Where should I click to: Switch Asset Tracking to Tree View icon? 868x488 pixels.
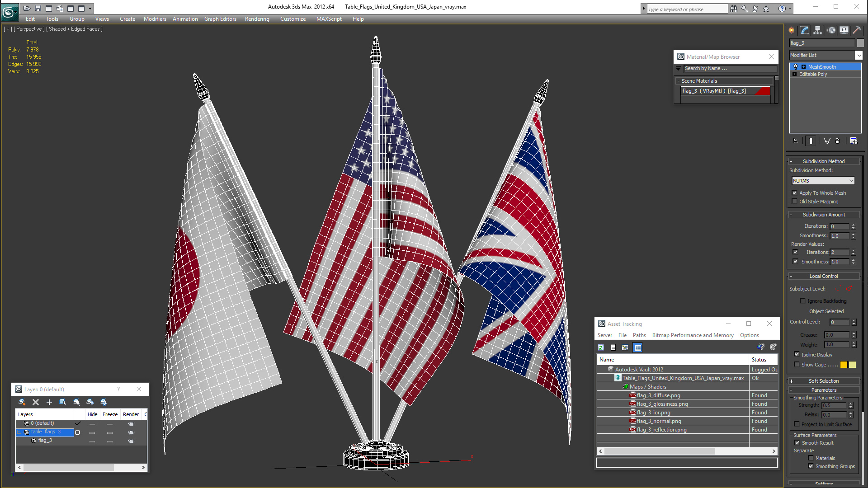coord(625,347)
